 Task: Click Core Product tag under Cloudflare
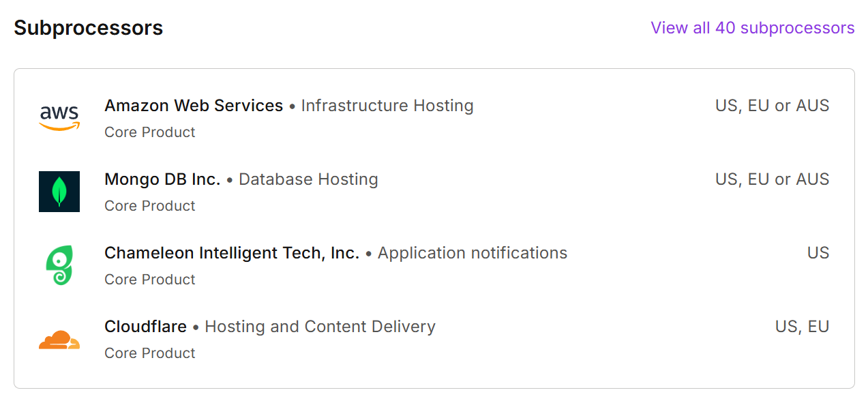149,353
